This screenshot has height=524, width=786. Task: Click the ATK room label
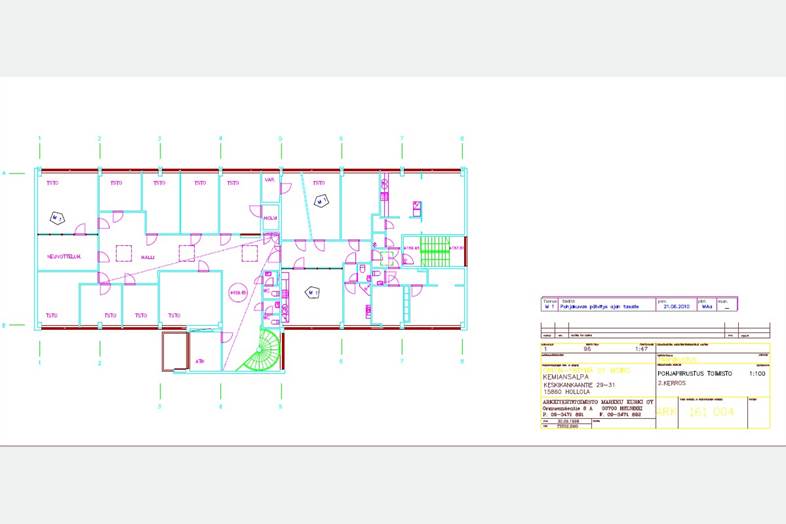pos(200,361)
